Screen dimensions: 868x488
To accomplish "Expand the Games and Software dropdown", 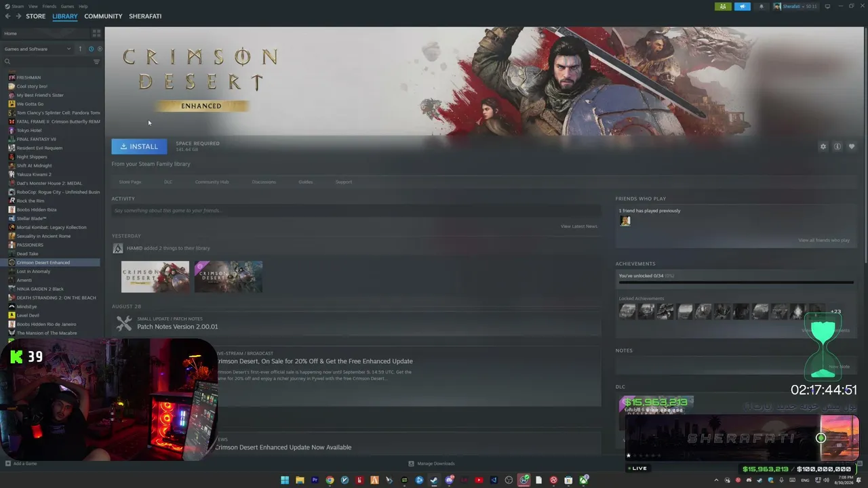I will pyautogui.click(x=37, y=49).
